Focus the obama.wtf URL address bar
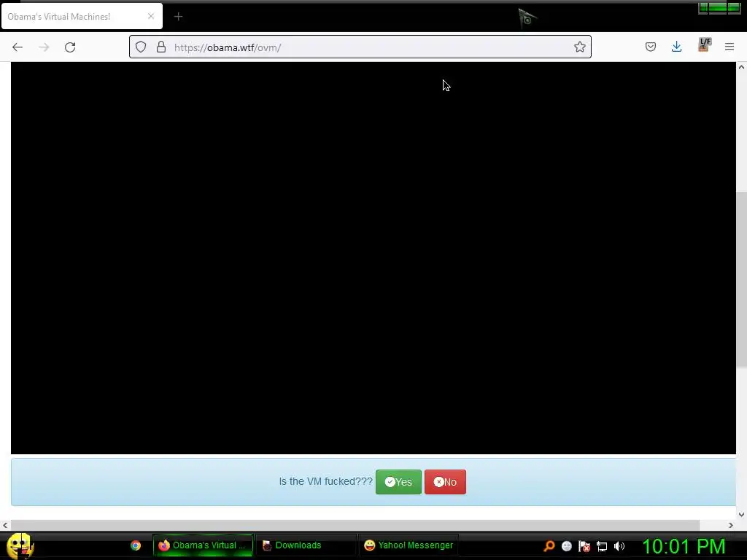The width and height of the screenshot is (747, 560). [360, 47]
